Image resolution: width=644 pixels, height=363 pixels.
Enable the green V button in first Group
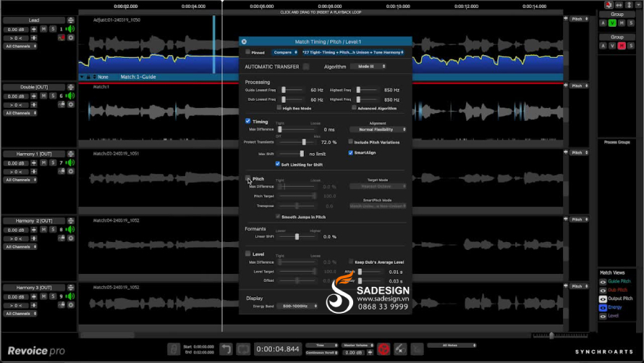[612, 23]
